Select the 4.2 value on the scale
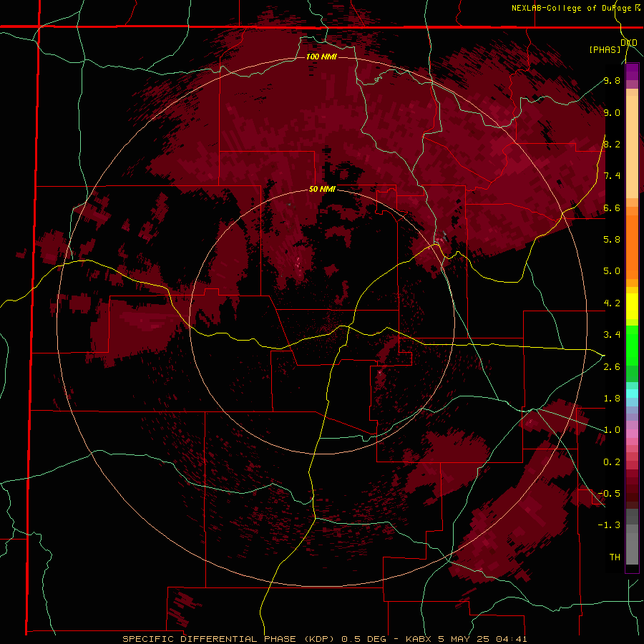 (x=612, y=303)
